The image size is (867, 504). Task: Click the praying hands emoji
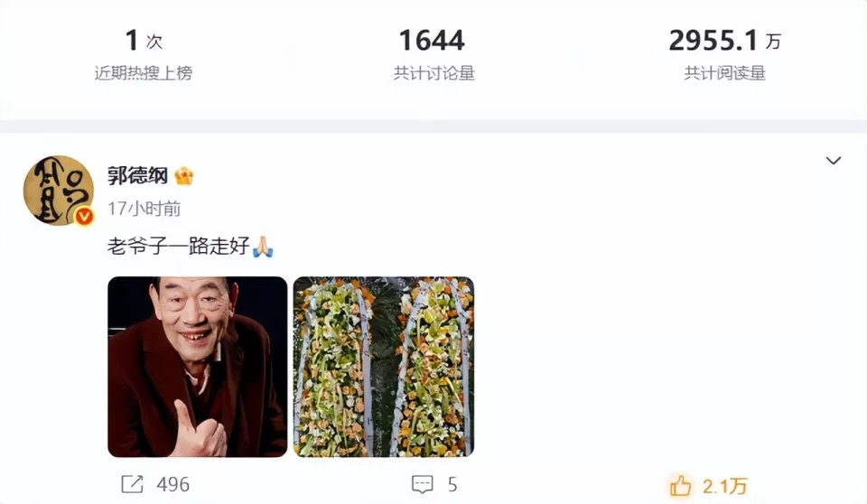click(263, 247)
